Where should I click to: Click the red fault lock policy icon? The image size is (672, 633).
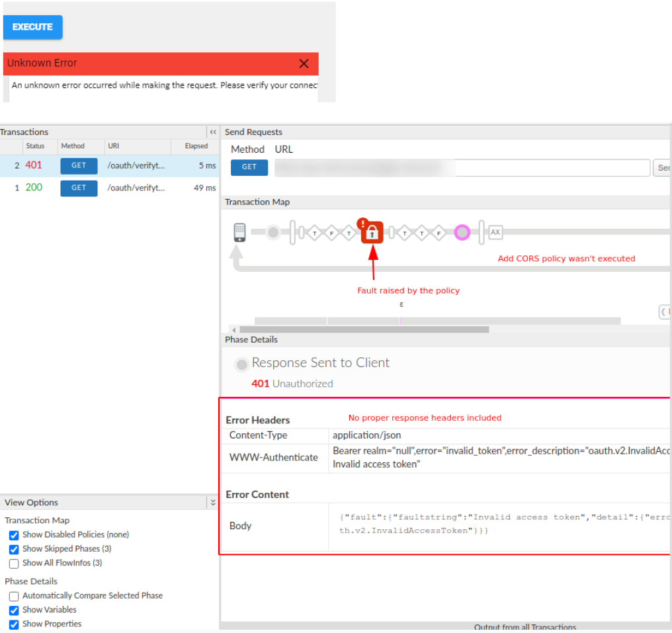[x=372, y=232]
